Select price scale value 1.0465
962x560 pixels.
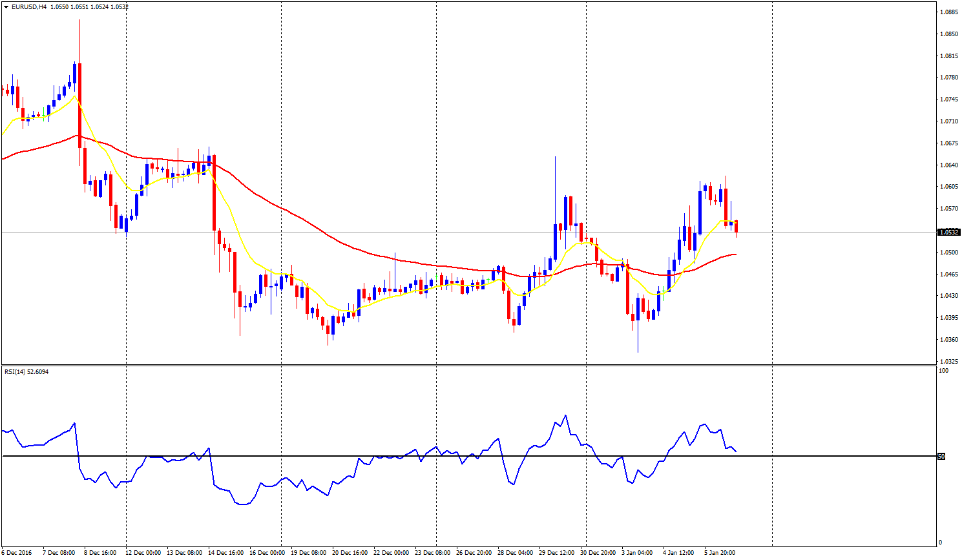tap(949, 275)
